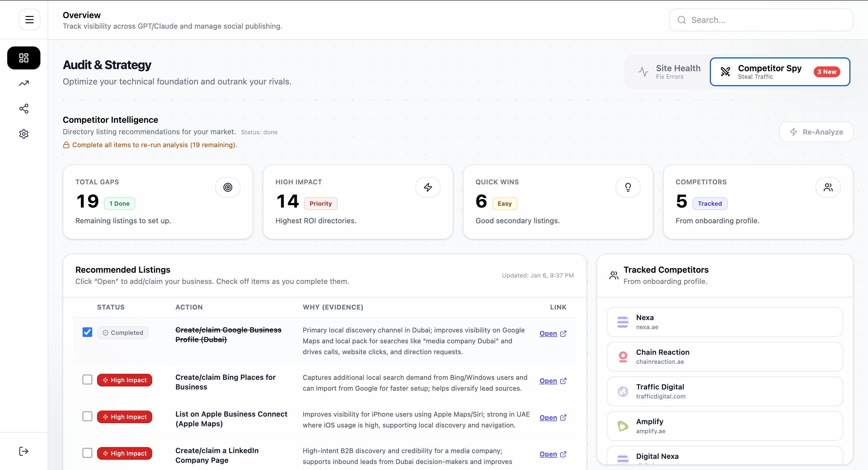Viewport: 868px width, 470px height.
Task: Click the logout icon at bottom of sidebar
Action: (x=24, y=451)
